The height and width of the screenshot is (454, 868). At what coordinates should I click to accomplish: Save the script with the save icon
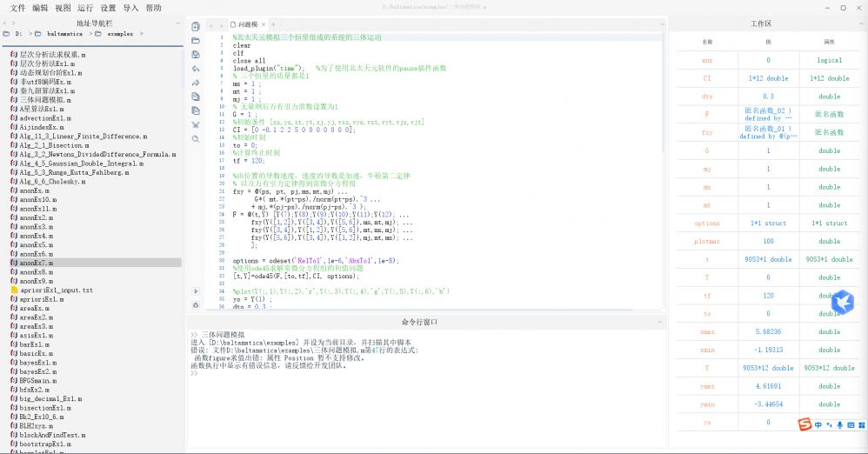point(196,54)
